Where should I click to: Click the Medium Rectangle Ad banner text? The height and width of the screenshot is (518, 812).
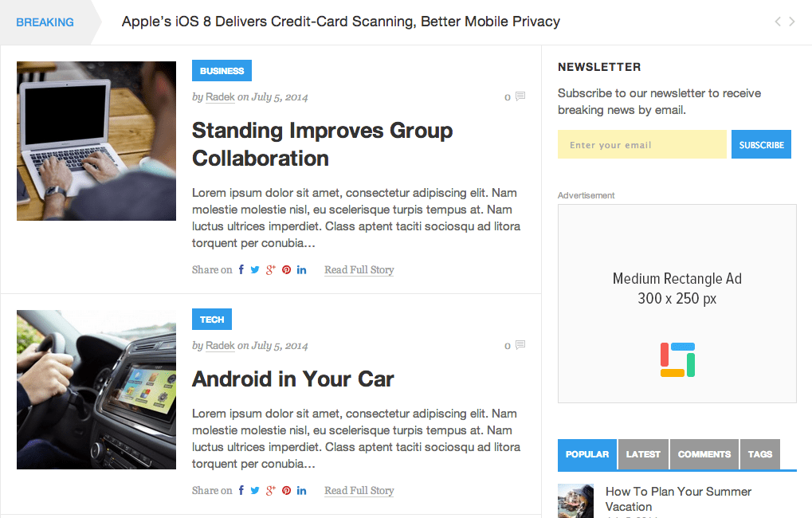point(677,288)
